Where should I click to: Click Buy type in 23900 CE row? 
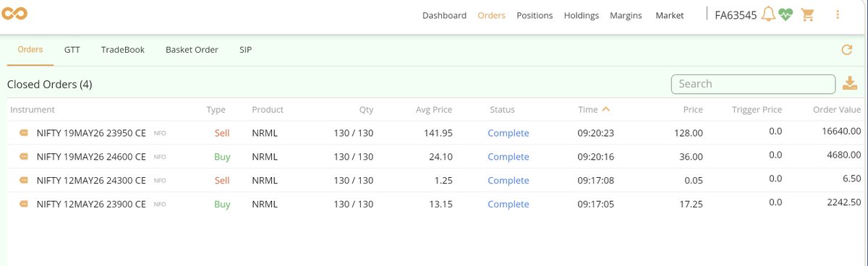[222, 205]
